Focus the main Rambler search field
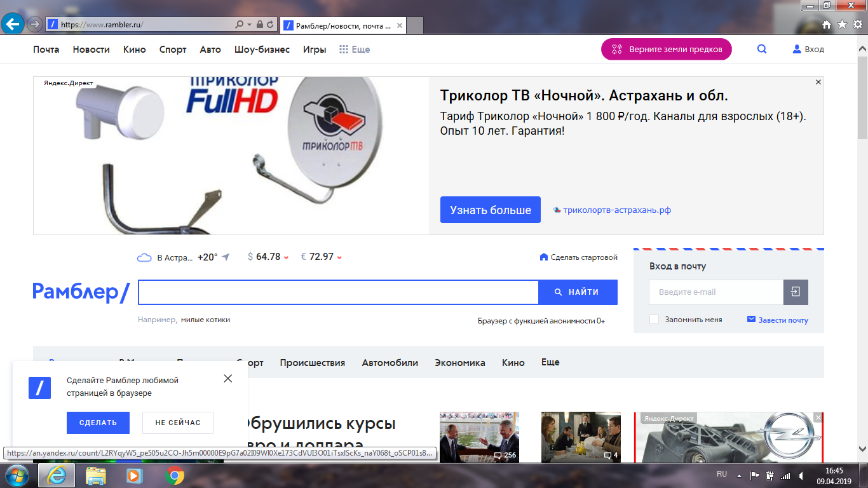Screen dimensions: 868x488 coord(338,292)
